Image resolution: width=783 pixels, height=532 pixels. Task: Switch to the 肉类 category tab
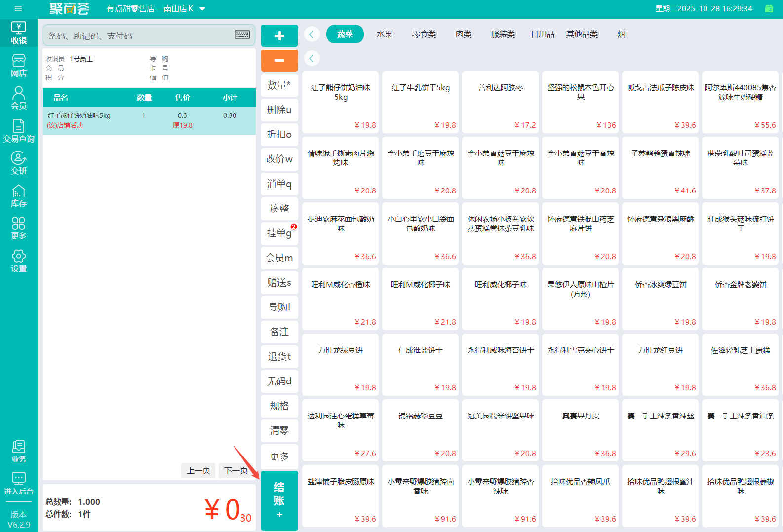click(464, 34)
